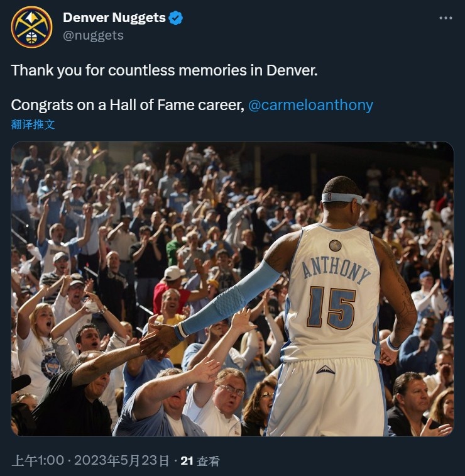465x476 pixels.
Task: Click the player's blue headband in the photo
Action: click(342, 197)
